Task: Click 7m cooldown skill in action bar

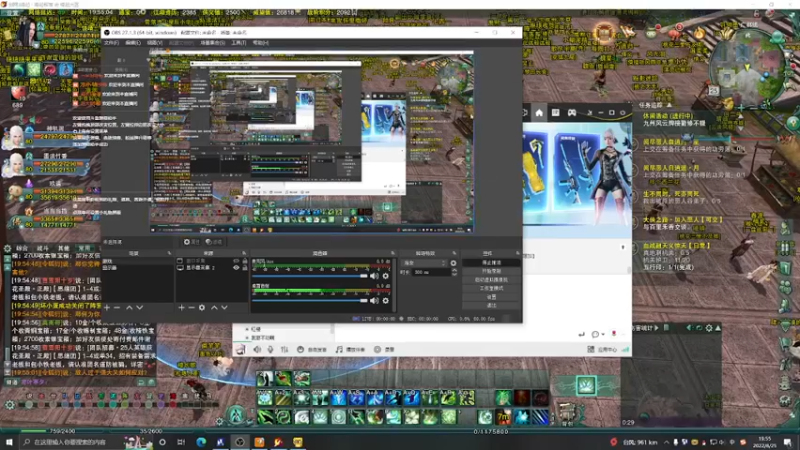Action: pos(504,417)
